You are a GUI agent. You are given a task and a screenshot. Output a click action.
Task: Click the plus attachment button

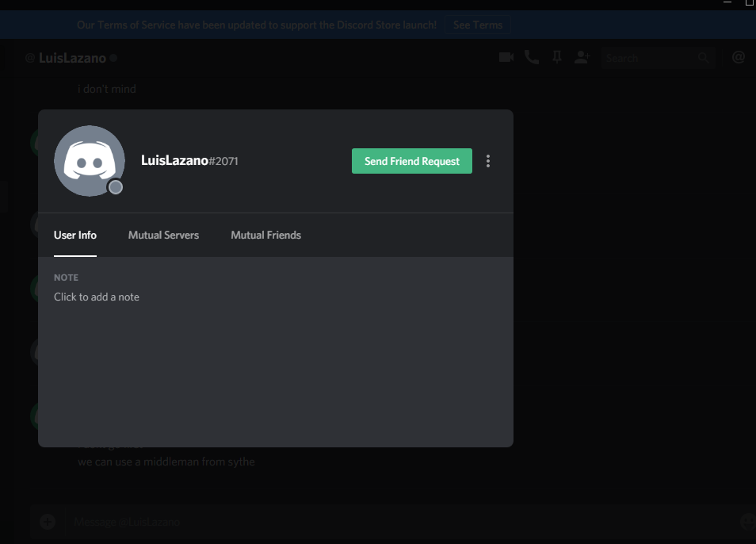pos(48,521)
